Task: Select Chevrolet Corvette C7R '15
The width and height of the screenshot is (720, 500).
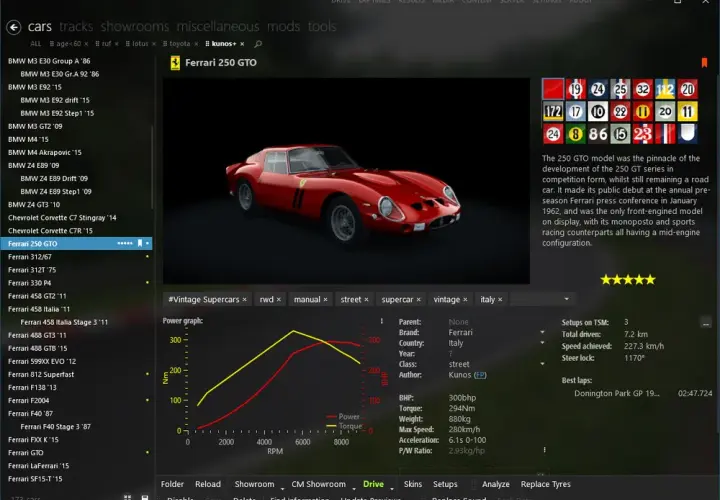Action: [76, 231]
